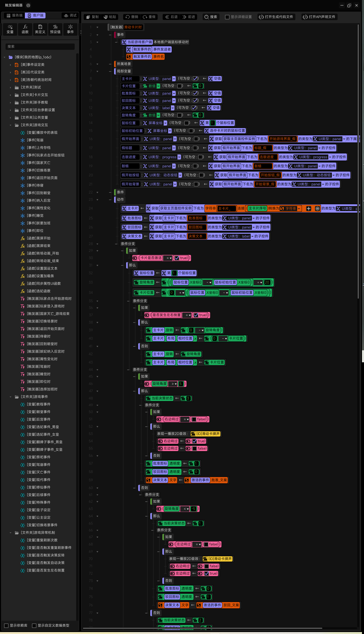The width and height of the screenshot is (364, 634).
Task: Switch to the 服务端 tab
Action: click(15, 15)
